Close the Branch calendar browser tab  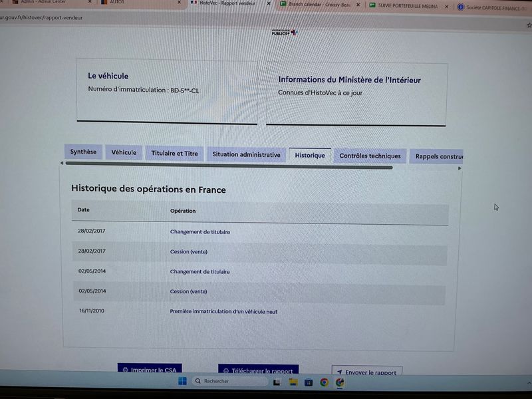pyautogui.click(x=358, y=5)
